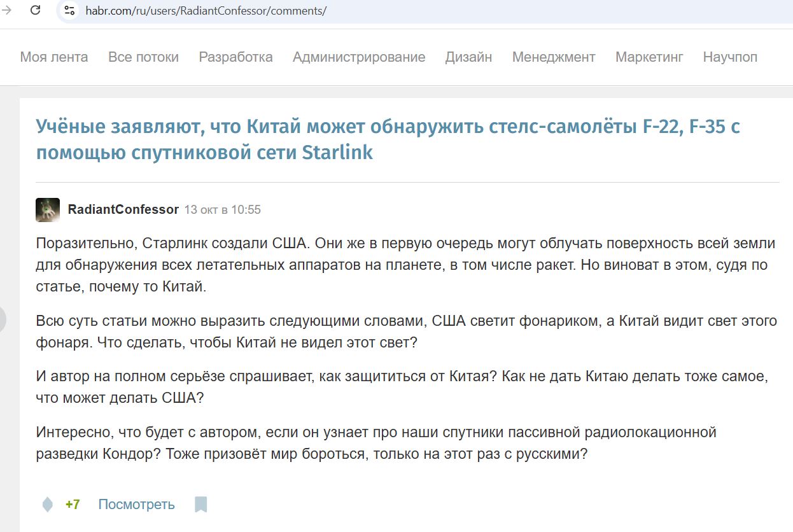
Task: Select the Разработка hub
Action: (235, 57)
